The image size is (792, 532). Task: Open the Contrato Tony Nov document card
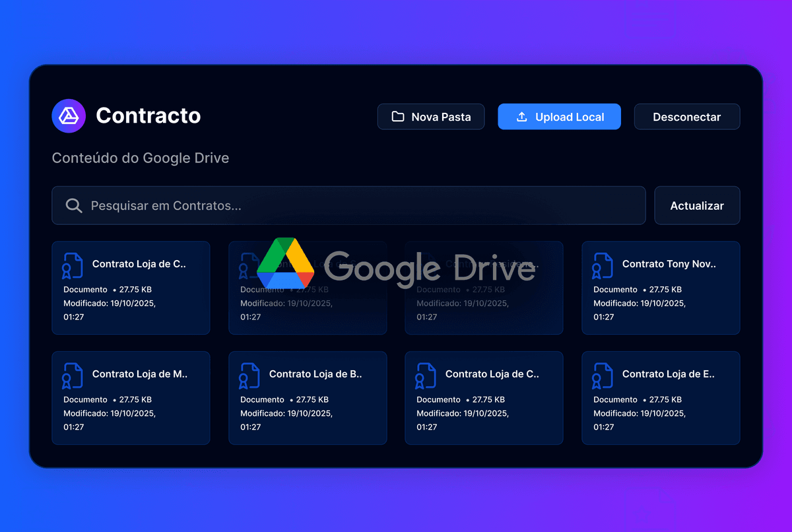coord(661,288)
